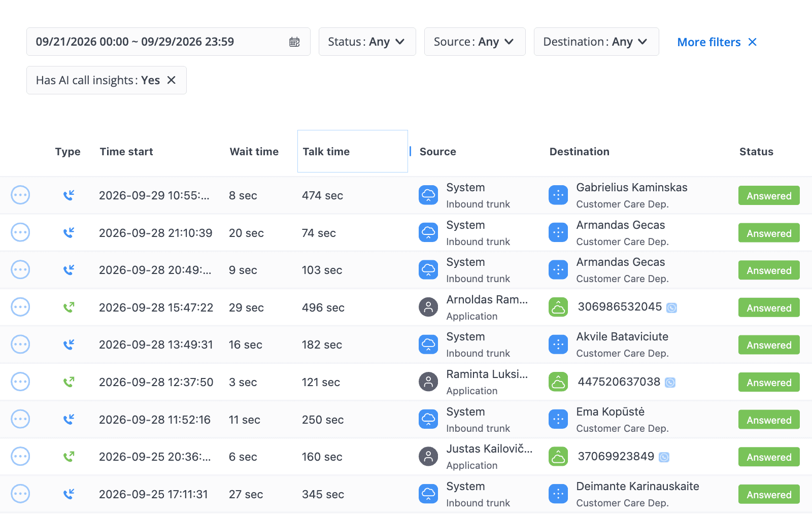Open the Status filter dropdown

click(x=367, y=42)
